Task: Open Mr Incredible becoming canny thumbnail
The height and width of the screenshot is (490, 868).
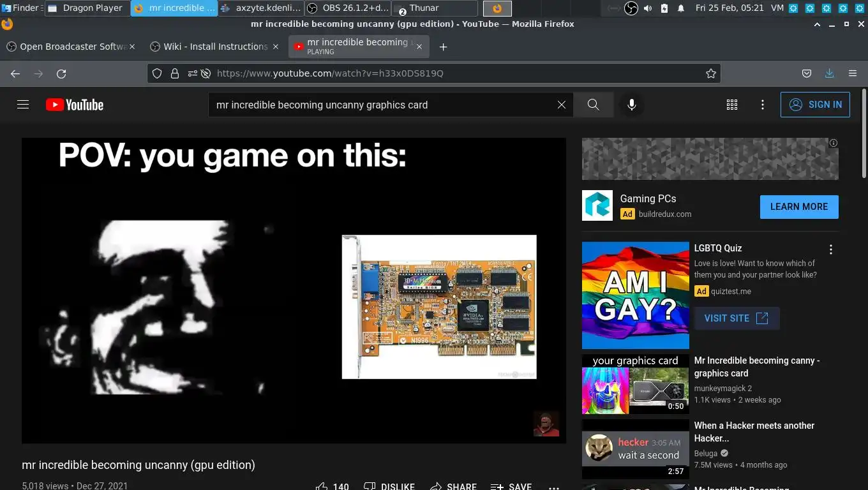Action: [636, 384]
